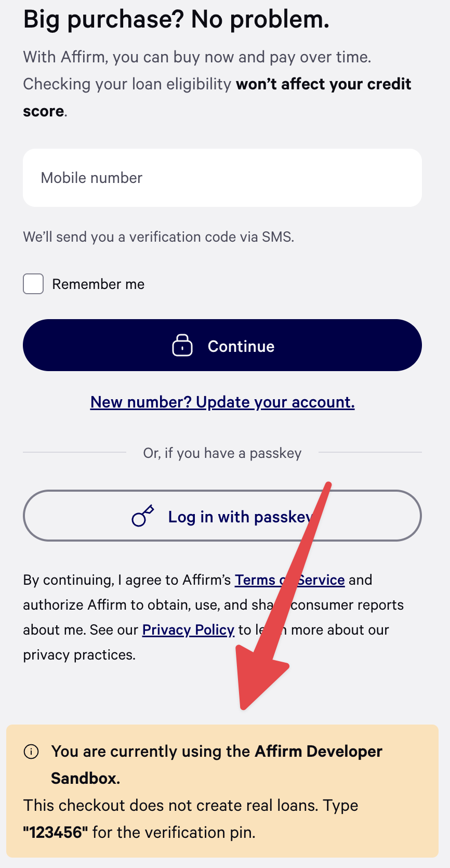This screenshot has height=868, width=450.
Task: Click "Or, if you have a passkey" divider text
Action: tap(222, 453)
